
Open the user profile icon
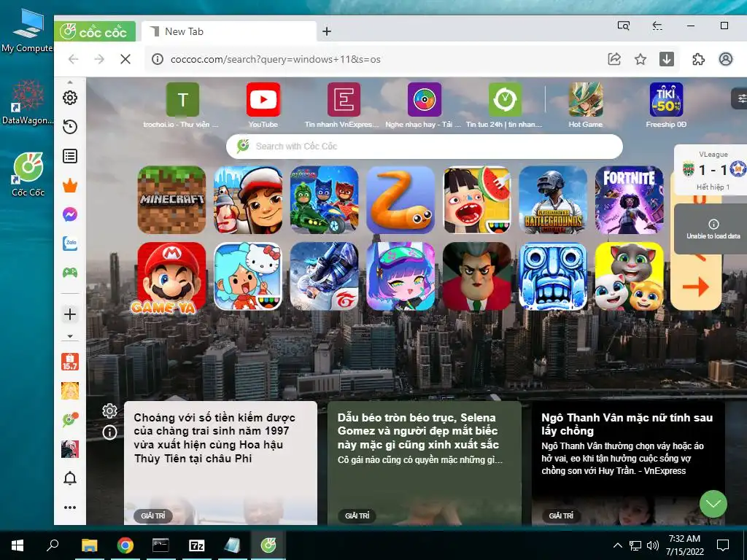pos(726,59)
